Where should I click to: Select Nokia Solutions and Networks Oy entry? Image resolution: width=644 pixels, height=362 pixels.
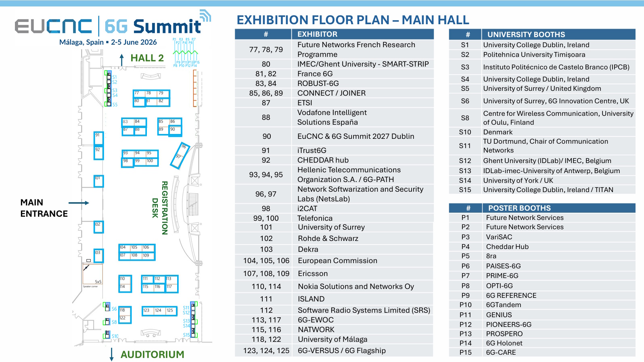coord(356,287)
